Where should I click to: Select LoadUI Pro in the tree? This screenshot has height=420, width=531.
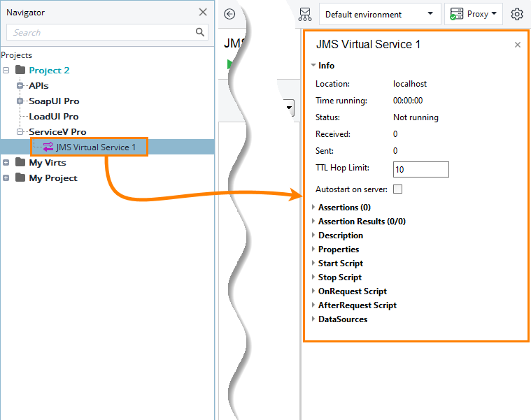click(x=53, y=116)
